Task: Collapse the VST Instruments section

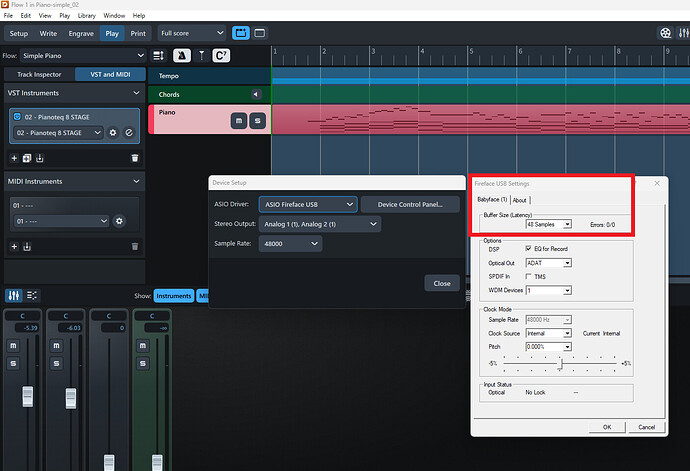Action: click(136, 93)
